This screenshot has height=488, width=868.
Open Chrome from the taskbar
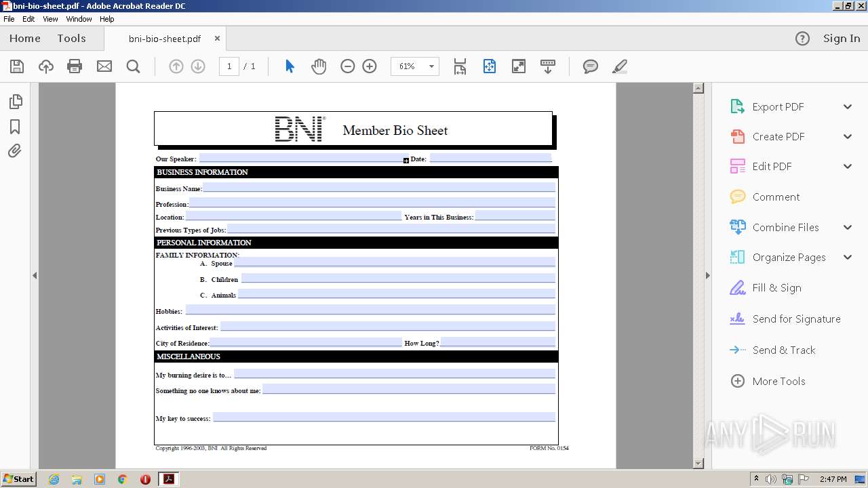pos(123,479)
